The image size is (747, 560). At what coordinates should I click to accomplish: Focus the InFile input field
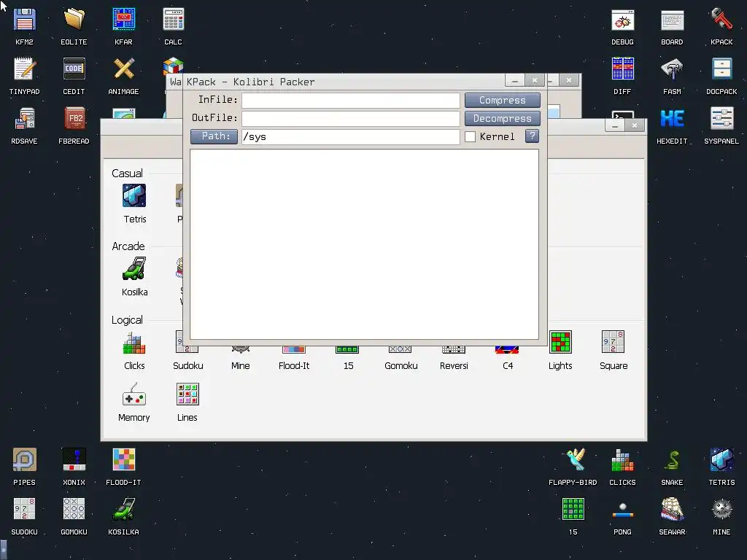[x=351, y=101]
